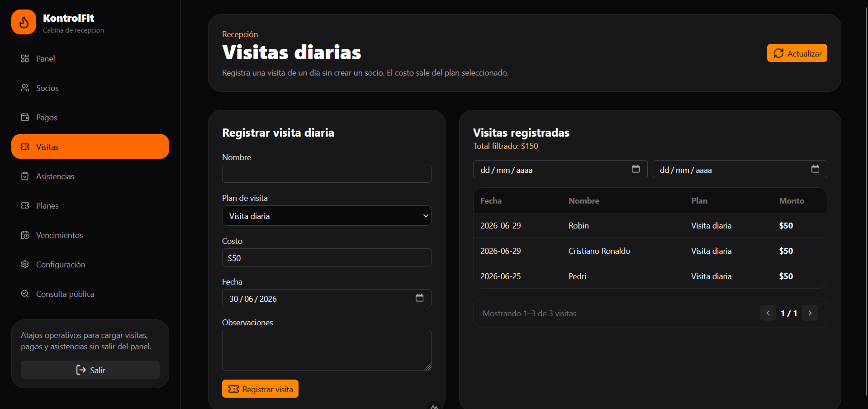
Task: Open Pagos in the sidebar
Action: click(x=90, y=117)
